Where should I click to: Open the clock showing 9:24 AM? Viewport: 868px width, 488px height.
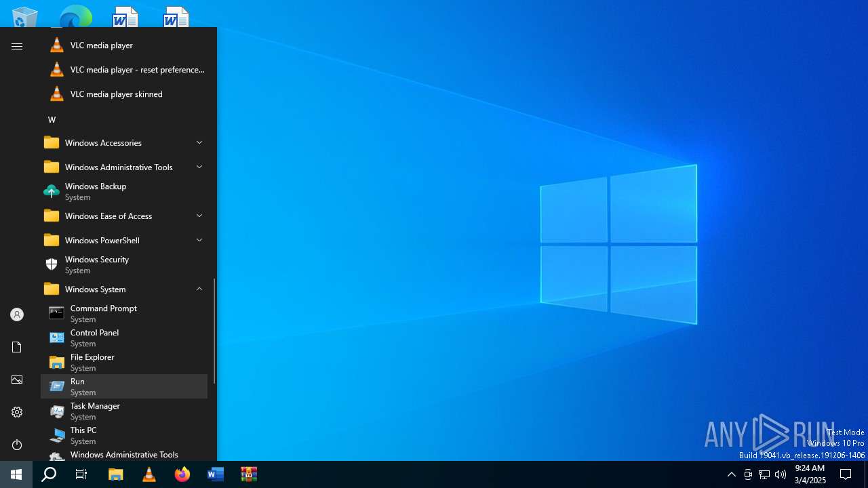tap(810, 474)
